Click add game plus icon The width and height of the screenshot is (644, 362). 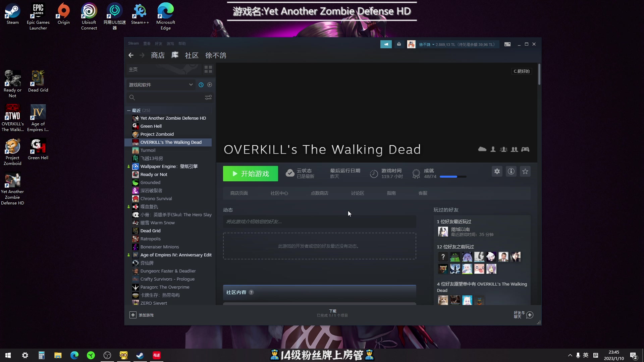(133, 315)
